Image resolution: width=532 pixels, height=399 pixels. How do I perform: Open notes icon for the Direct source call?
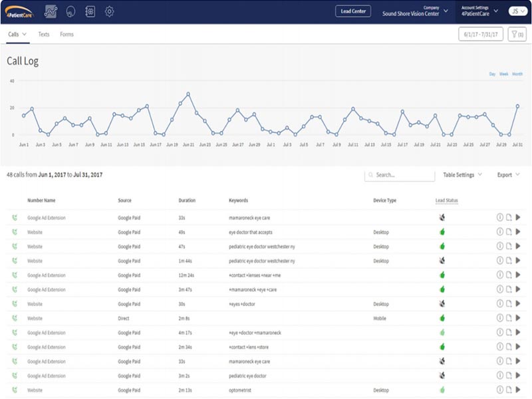click(x=509, y=318)
